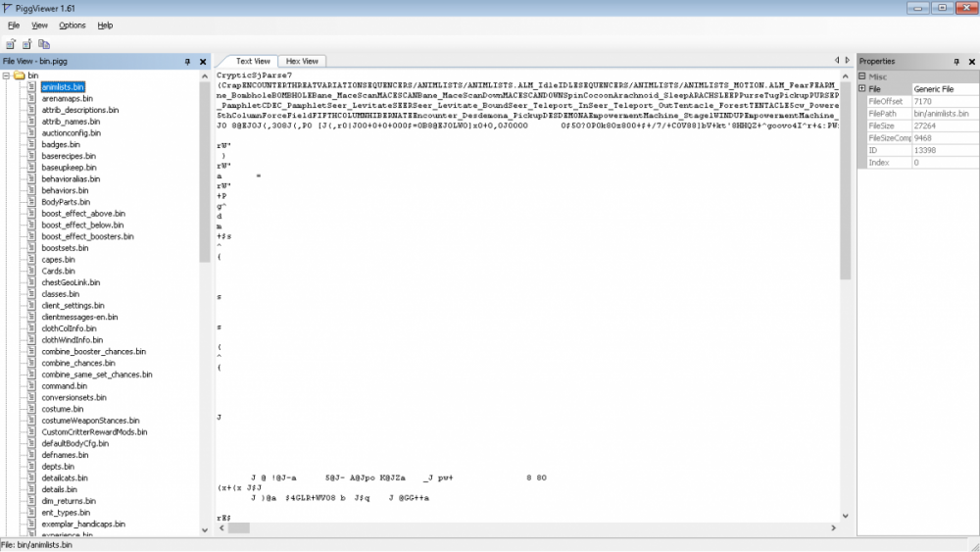Click the second toolbar icon below View menu
This screenshot has height=552, width=980.
pyautogui.click(x=27, y=44)
